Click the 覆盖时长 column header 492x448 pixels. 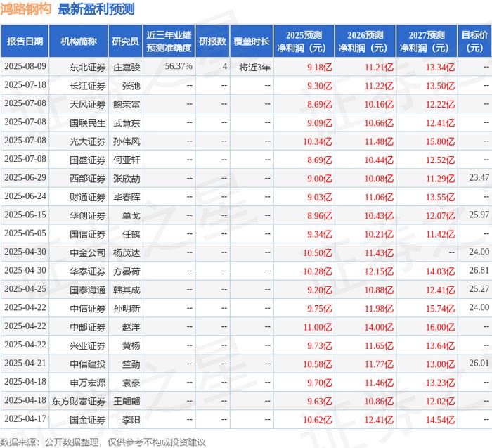(252, 41)
